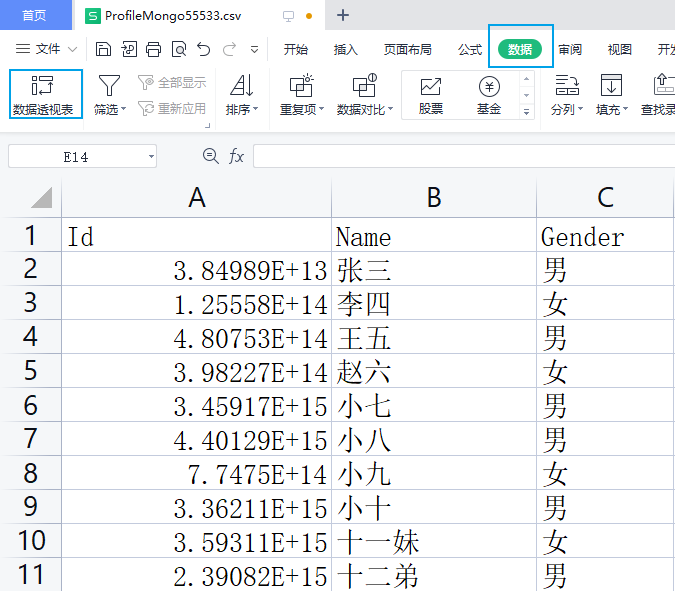Open the Name Box dropdown showing E14
Viewport: 675px width, 591px height.
pos(150,157)
